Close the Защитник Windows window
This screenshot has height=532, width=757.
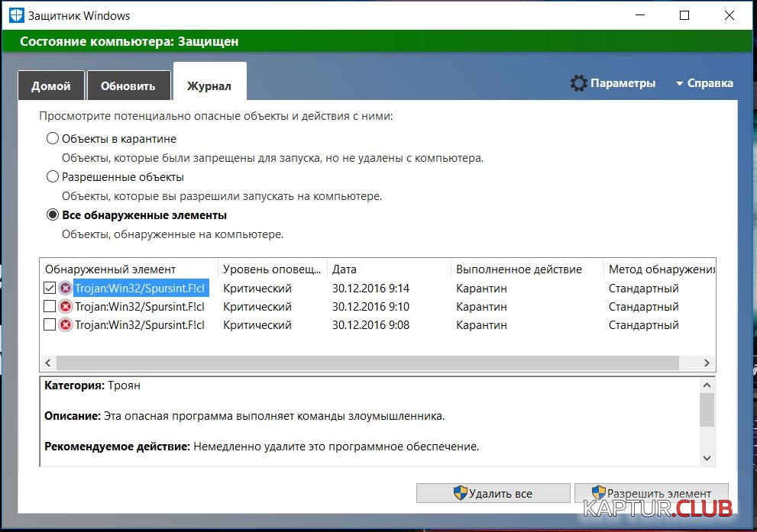click(729, 15)
